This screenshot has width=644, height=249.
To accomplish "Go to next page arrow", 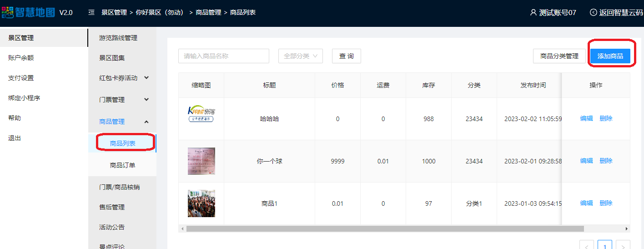I will coord(623,246).
